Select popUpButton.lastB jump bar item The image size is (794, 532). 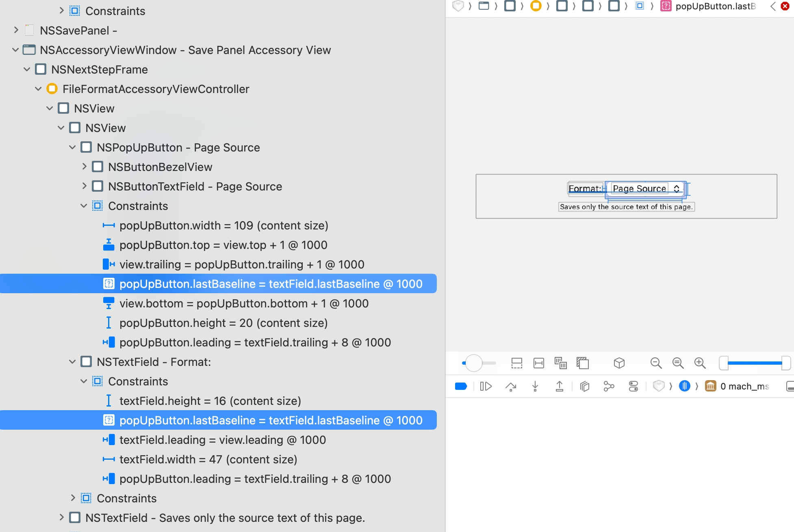tap(714, 6)
